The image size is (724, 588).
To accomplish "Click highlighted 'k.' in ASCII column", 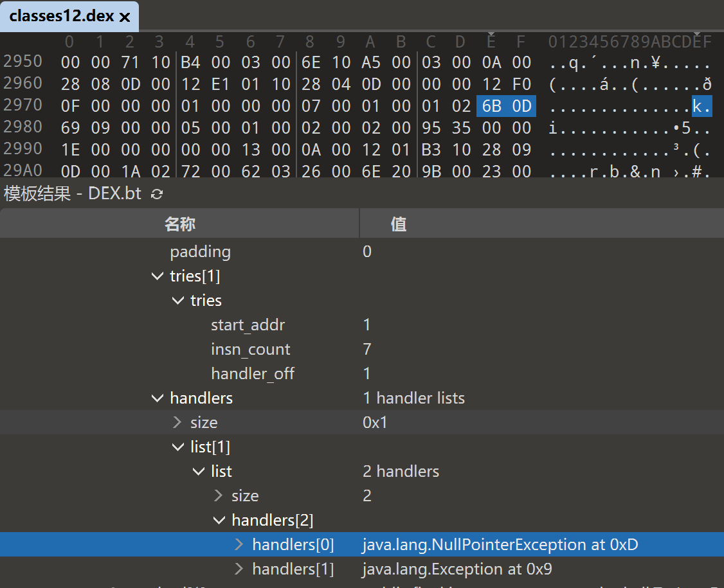I will coord(701,106).
